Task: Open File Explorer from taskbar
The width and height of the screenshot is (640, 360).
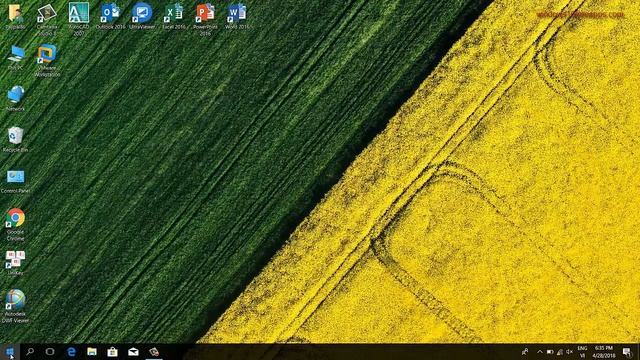Action: click(x=92, y=352)
